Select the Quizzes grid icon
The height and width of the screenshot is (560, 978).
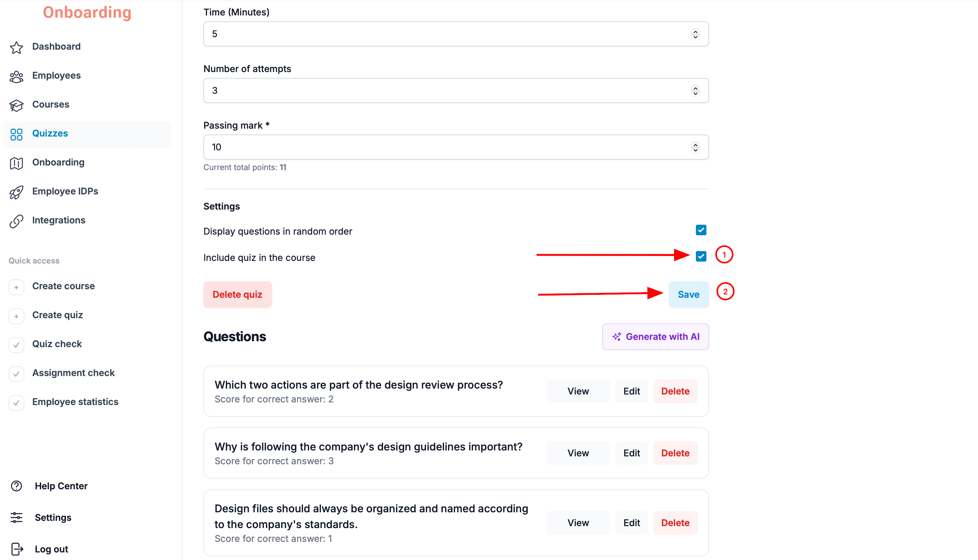coord(16,134)
